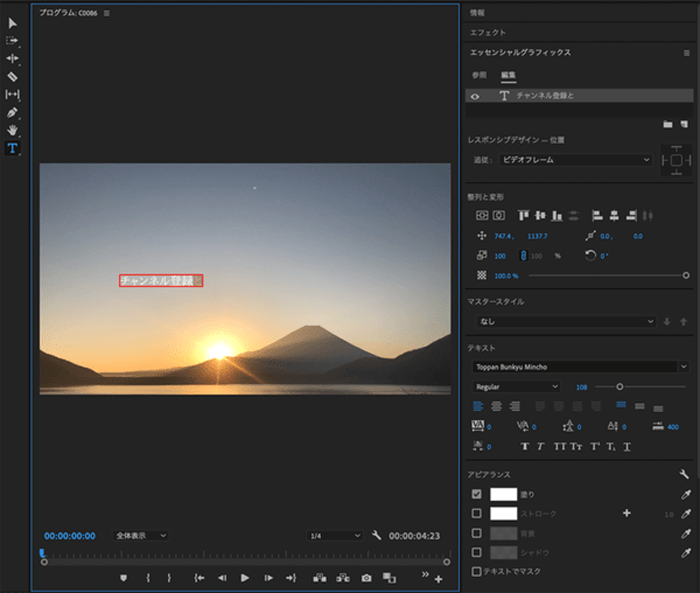The height and width of the screenshot is (593, 700).
Task: Click the fill color eyedropper icon
Action: click(x=686, y=495)
